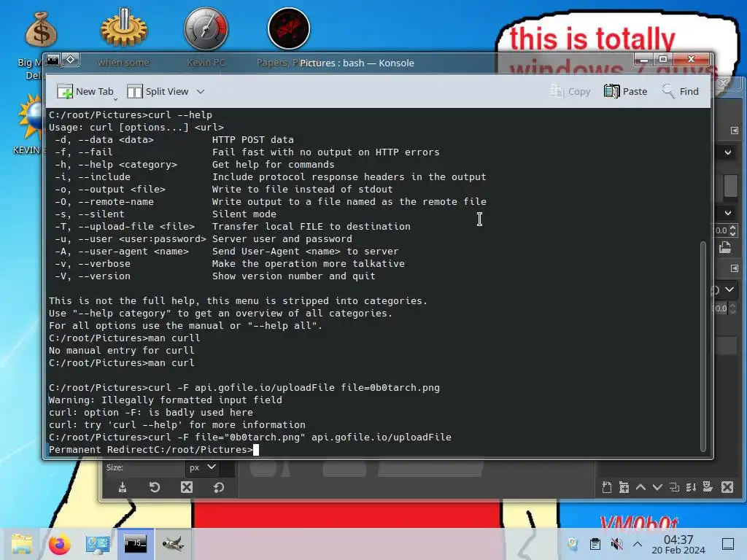Lower the layer in GIMP
This screenshot has width=747, height=560.
click(x=657, y=487)
